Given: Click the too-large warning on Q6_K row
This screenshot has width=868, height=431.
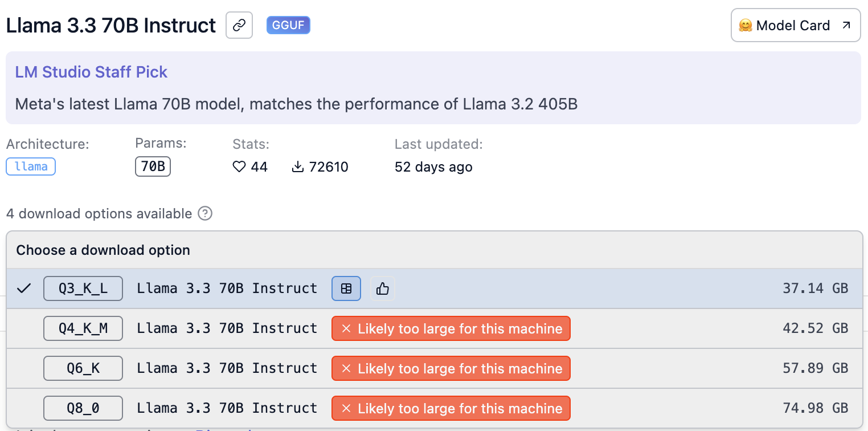Looking at the screenshot, I should (x=451, y=369).
